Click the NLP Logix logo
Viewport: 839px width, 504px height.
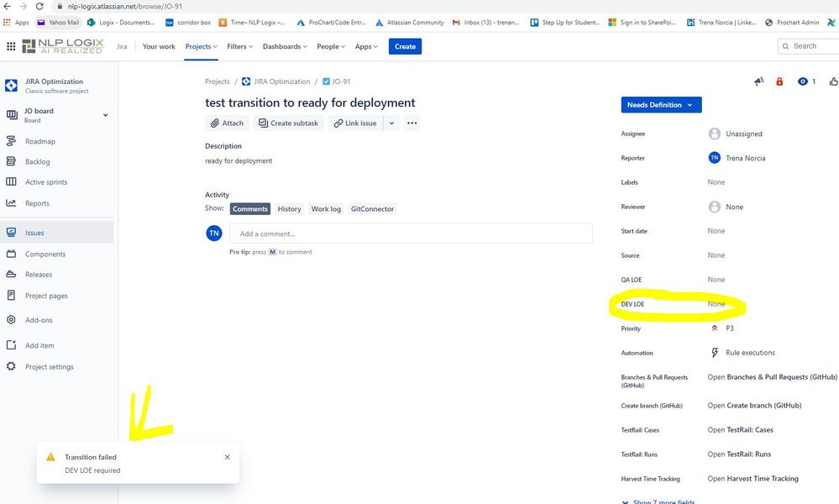click(x=63, y=46)
